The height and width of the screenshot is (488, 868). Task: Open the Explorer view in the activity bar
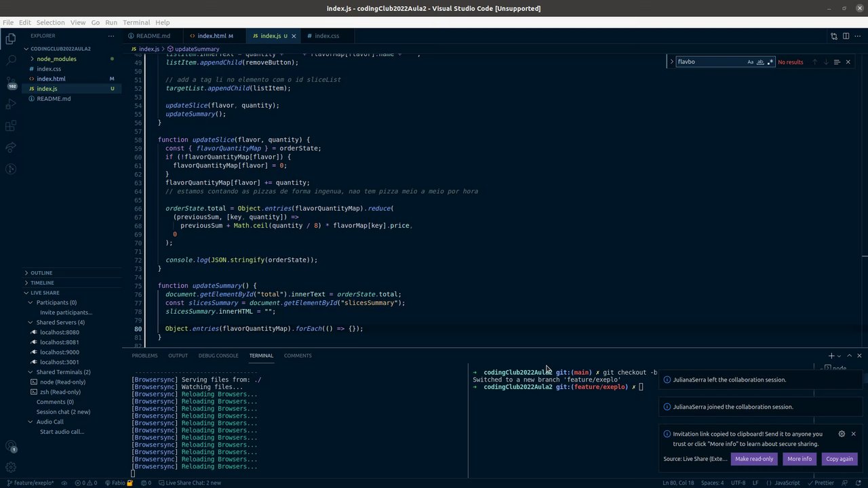tap(11, 39)
